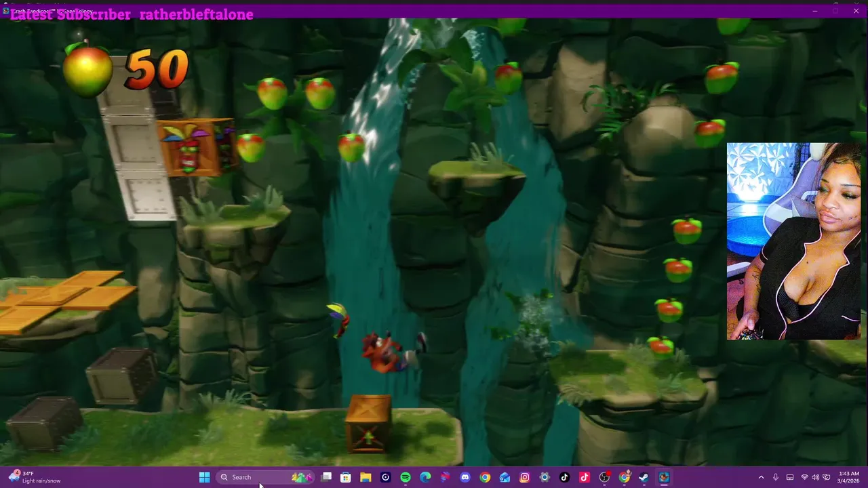Open Spotify from the taskbar
This screenshot has width=868, height=488.
click(x=406, y=477)
